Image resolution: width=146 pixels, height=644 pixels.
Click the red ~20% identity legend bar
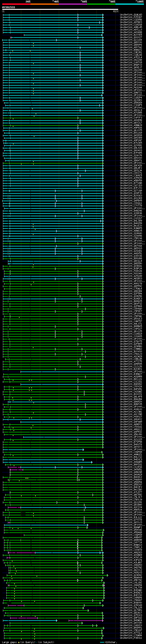(16, 4)
